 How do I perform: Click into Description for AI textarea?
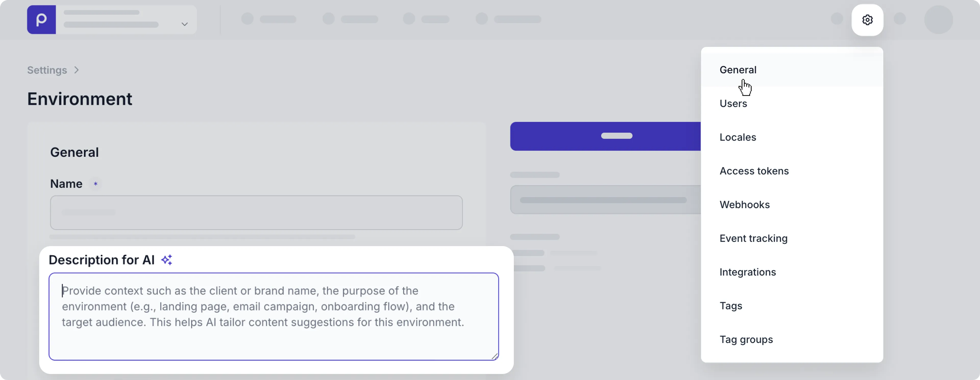point(273,316)
